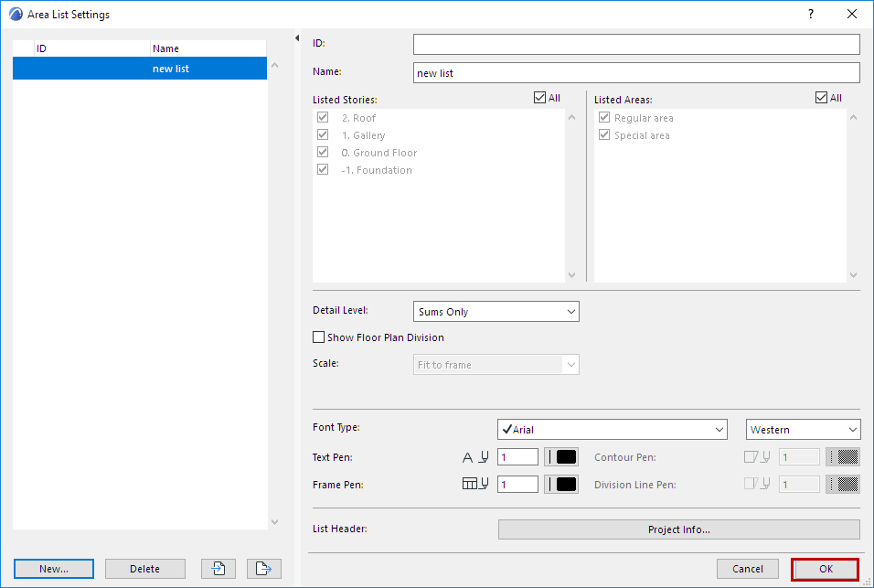Toggle the 1. Gallery story checkbox
Image resolution: width=874 pixels, height=588 pixels.
tap(323, 134)
